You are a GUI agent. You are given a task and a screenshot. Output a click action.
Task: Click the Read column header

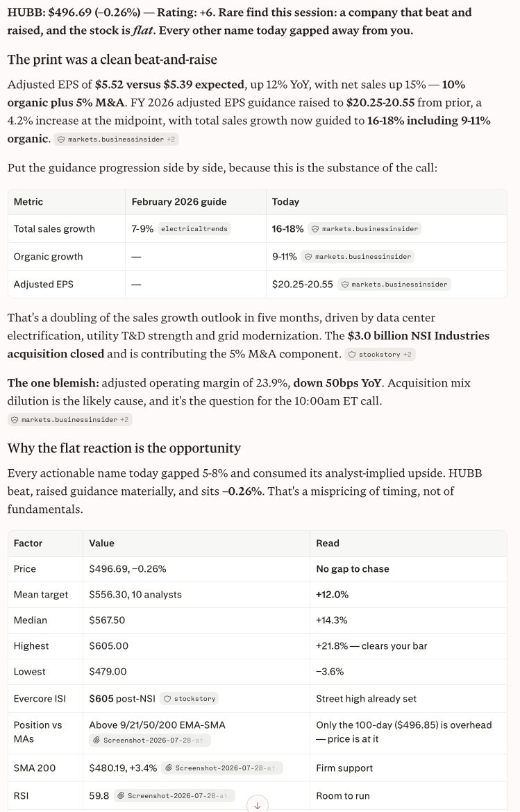click(x=328, y=543)
